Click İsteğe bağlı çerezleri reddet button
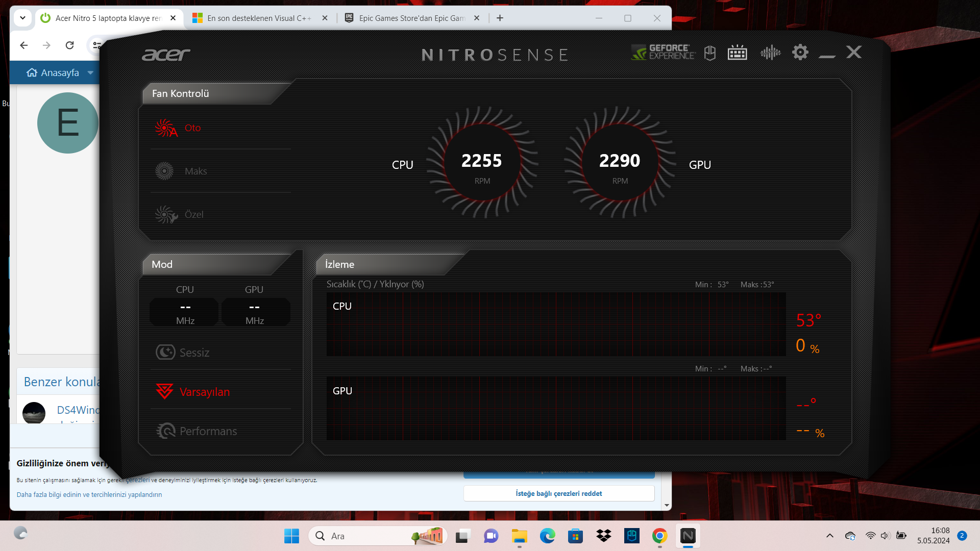980x551 pixels. [558, 493]
